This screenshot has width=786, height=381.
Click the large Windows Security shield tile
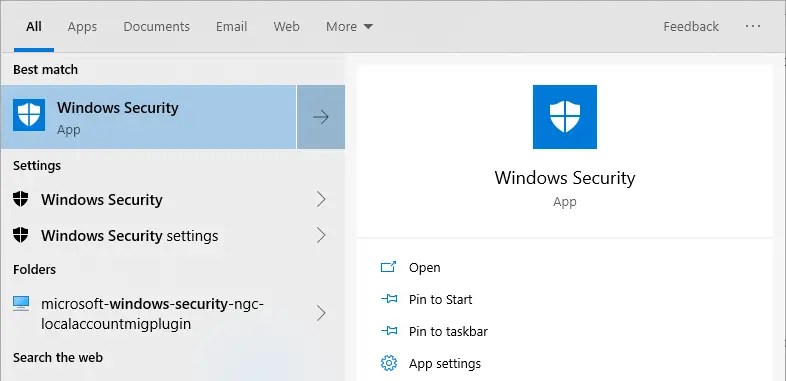[x=564, y=117]
